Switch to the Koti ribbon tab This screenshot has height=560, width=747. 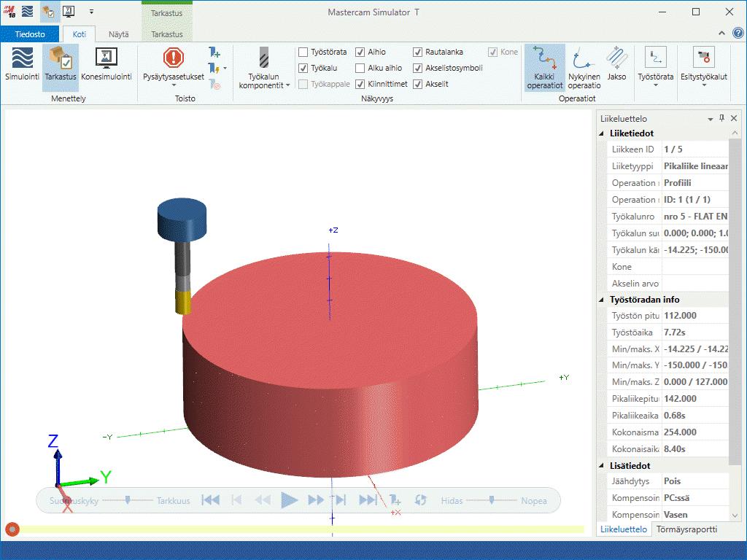[79, 34]
